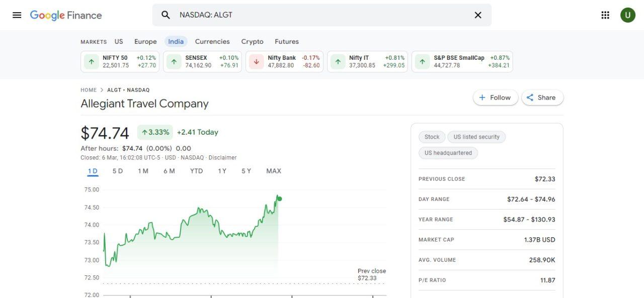Click the Nifty Bank down-arrow icon

pos(256,61)
